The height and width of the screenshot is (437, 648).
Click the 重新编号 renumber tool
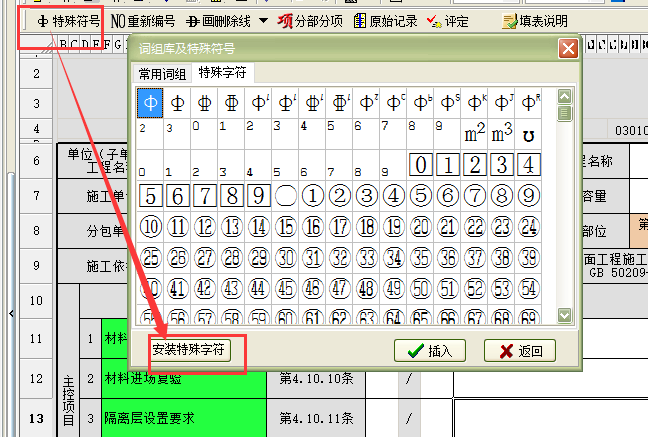coord(142,20)
